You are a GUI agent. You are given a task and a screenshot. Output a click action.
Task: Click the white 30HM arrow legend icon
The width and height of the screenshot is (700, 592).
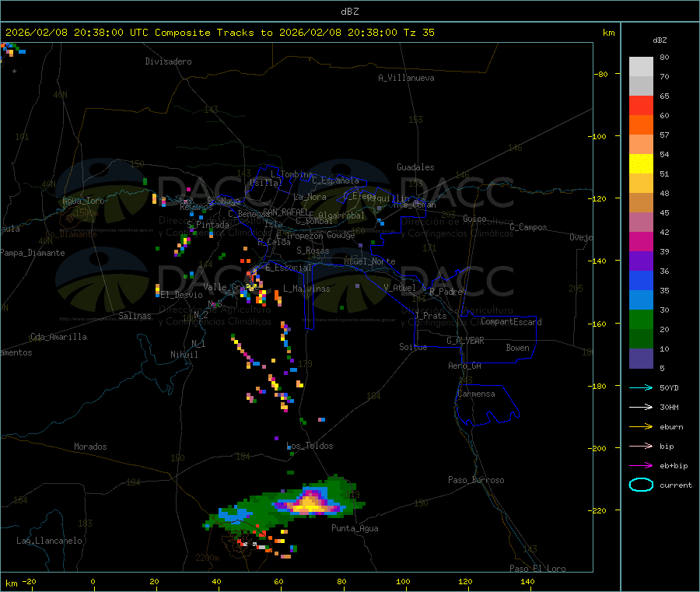click(641, 407)
